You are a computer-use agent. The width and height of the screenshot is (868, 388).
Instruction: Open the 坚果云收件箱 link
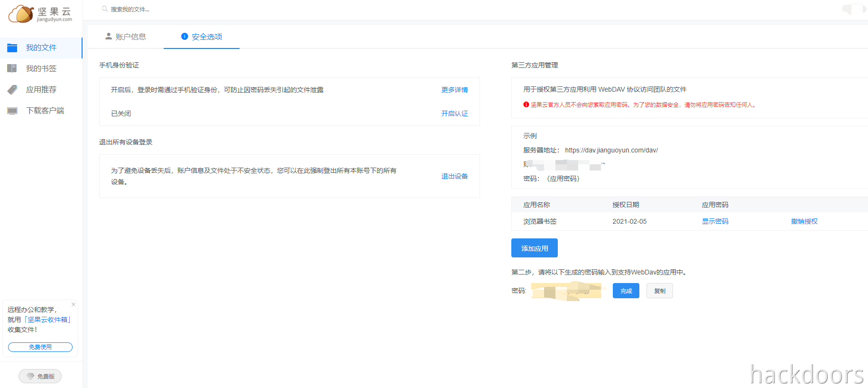[x=47, y=320]
